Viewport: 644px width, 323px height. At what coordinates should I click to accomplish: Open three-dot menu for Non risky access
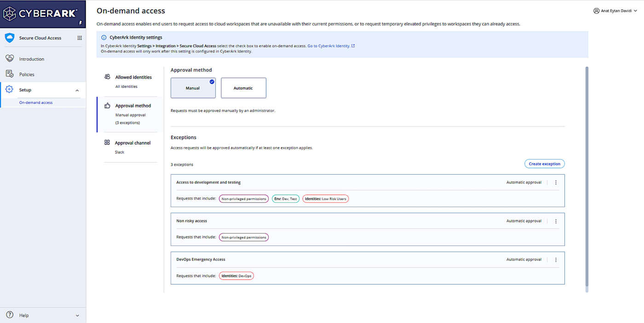pyautogui.click(x=556, y=221)
